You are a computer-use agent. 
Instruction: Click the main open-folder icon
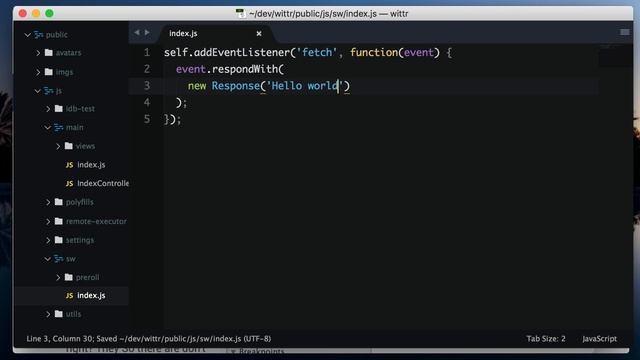pyautogui.click(x=59, y=127)
